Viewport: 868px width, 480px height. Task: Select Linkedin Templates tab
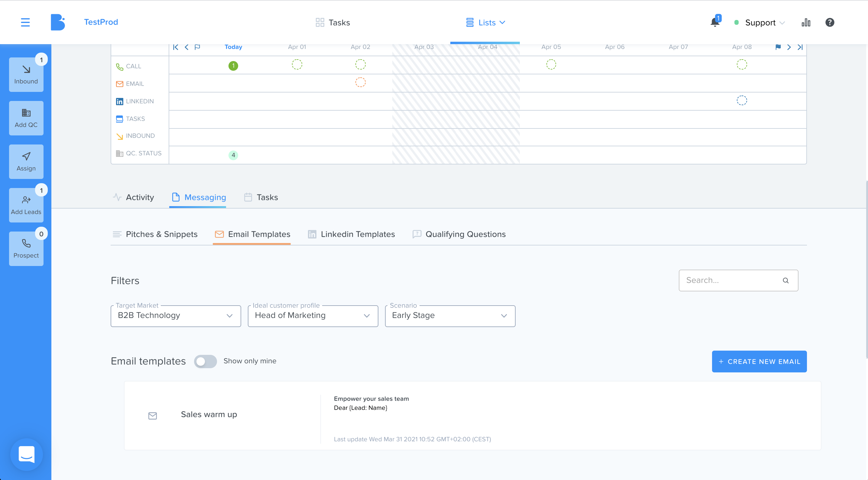coord(351,234)
